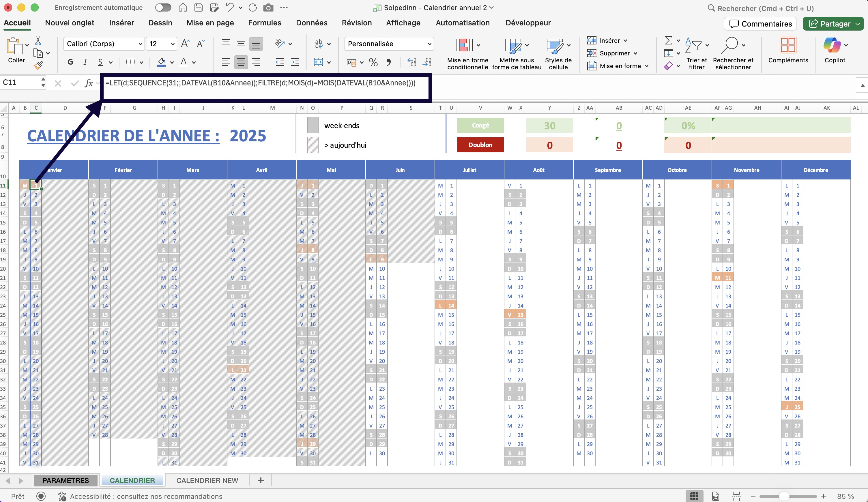
Task: Open the Calibri (Corps) font dropdown
Action: pyautogui.click(x=140, y=44)
